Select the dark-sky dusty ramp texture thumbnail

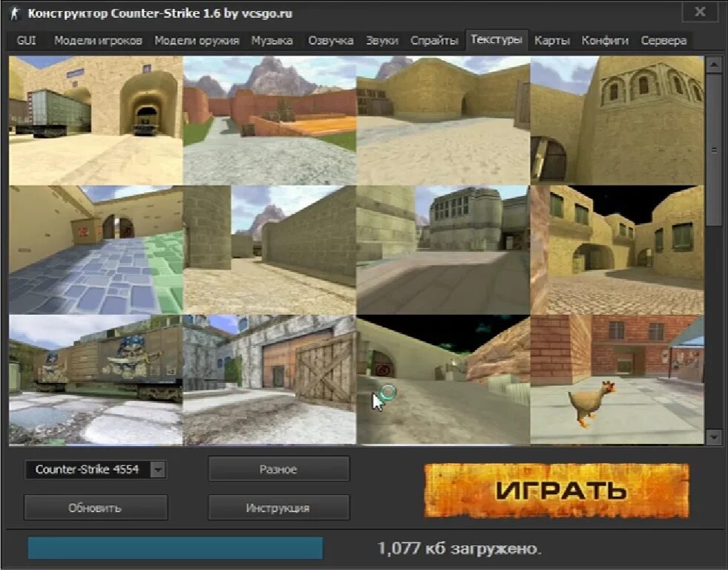coord(443,380)
